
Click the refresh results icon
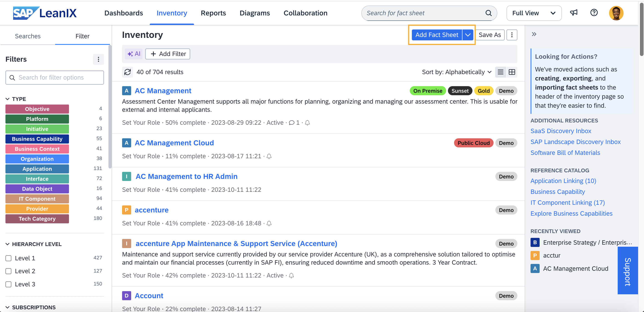tap(128, 72)
